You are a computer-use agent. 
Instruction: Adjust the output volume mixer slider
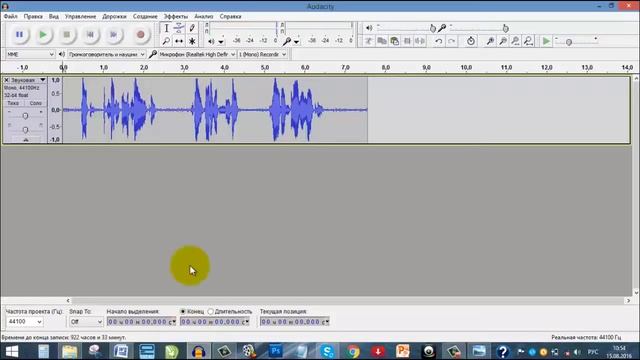pos(433,28)
